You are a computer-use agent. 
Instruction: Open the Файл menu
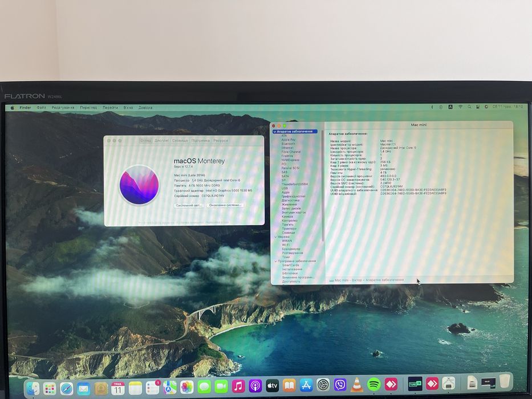[42, 108]
